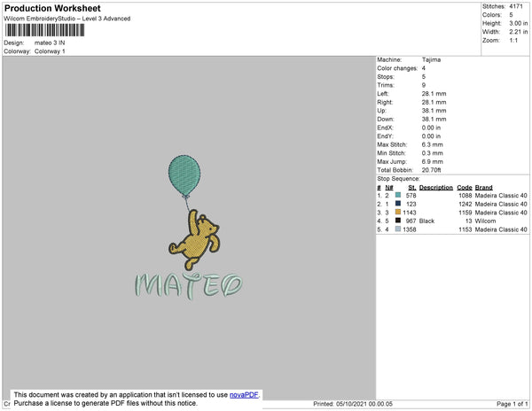Screen dimensions: 532x411
Task: Select stitch count 1358 in stop sequence
Action: click(x=410, y=229)
